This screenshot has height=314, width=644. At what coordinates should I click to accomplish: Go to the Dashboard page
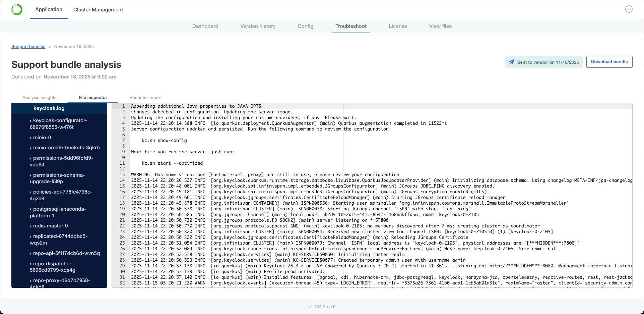[x=205, y=26]
